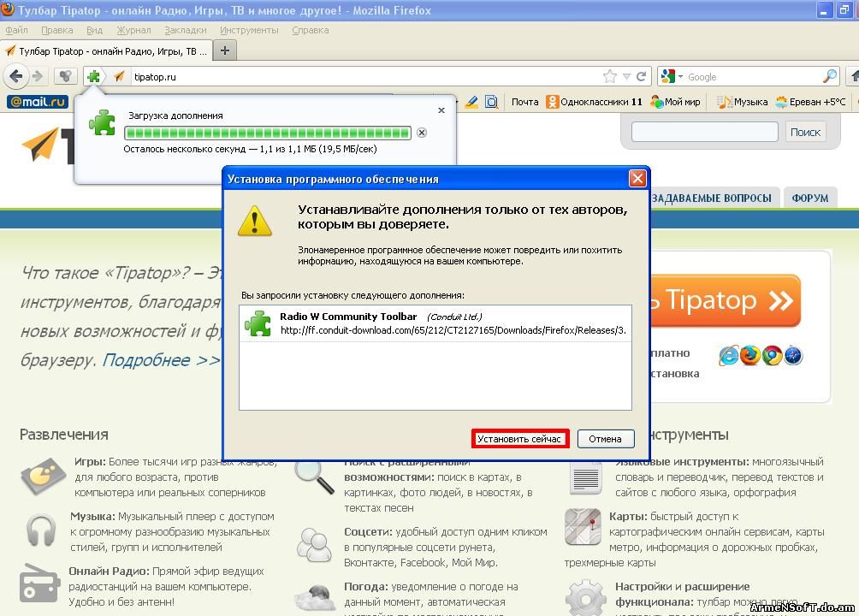Click Отмена button in install dialog
This screenshot has height=616, width=859.
[606, 438]
